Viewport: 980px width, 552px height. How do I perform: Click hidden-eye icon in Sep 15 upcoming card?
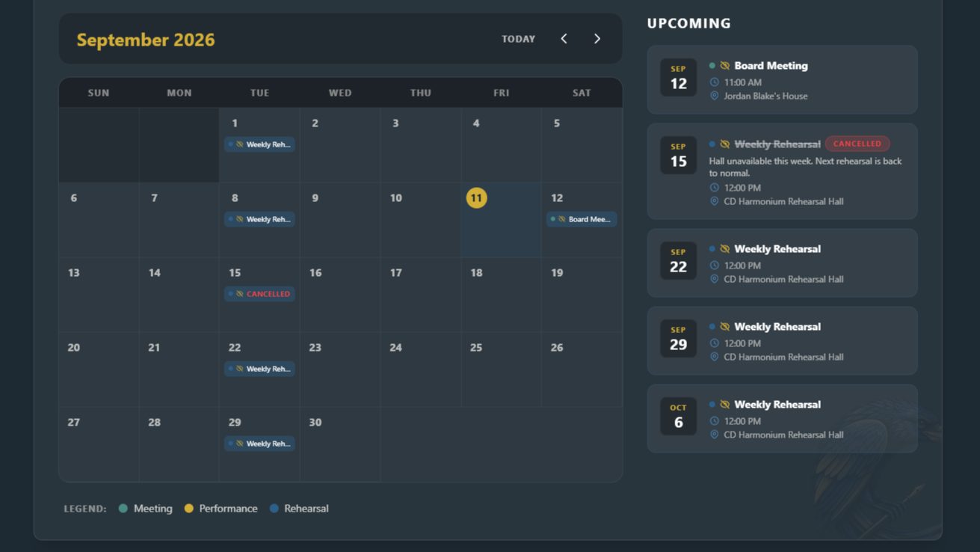(724, 144)
